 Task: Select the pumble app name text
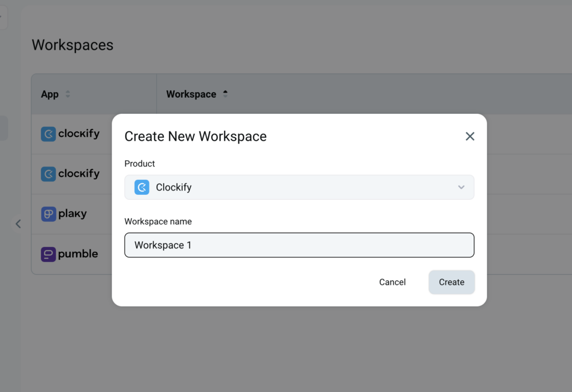[78, 254]
